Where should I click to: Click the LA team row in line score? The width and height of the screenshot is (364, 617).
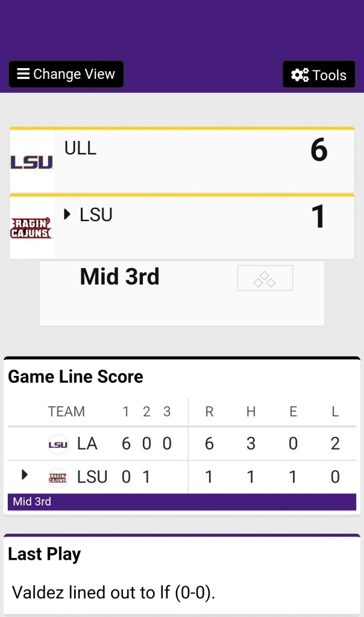87,445
